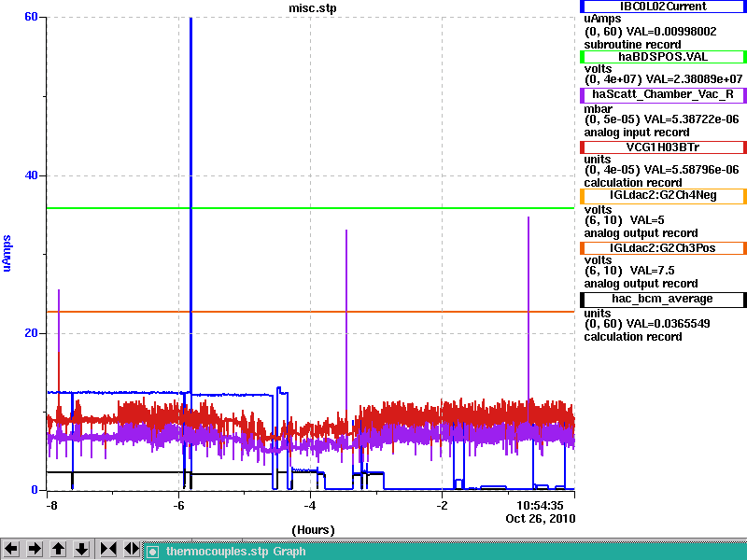747x560 pixels.
Task: Select the IGLdac2:G2Ch4Neg legend curve
Action: pos(663,195)
